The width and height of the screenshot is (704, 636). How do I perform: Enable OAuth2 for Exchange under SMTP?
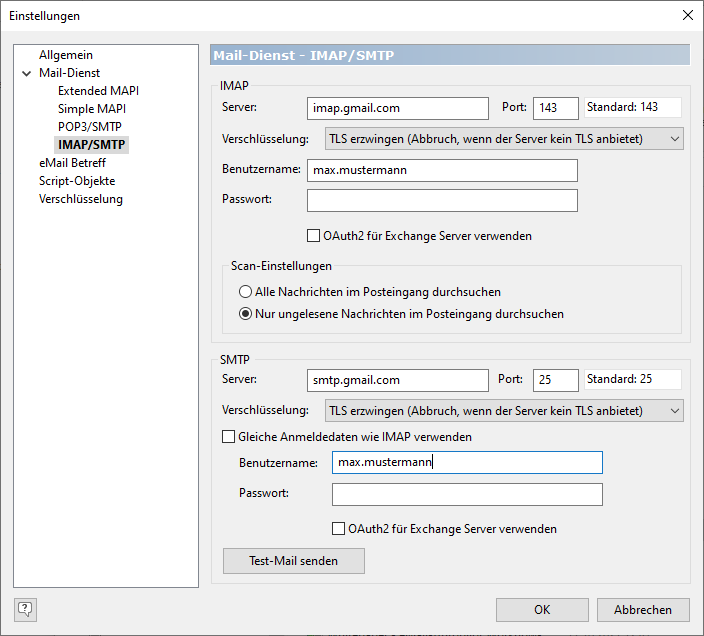[x=339, y=528]
